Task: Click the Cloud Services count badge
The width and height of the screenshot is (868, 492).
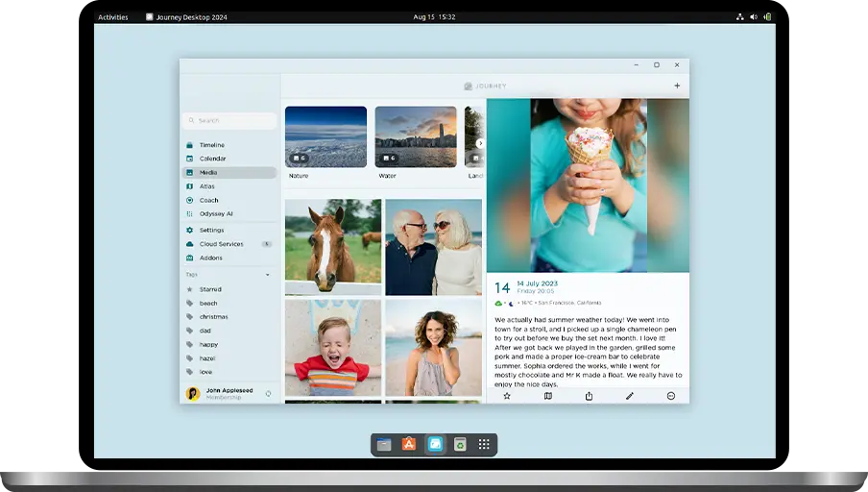Action: click(x=267, y=244)
